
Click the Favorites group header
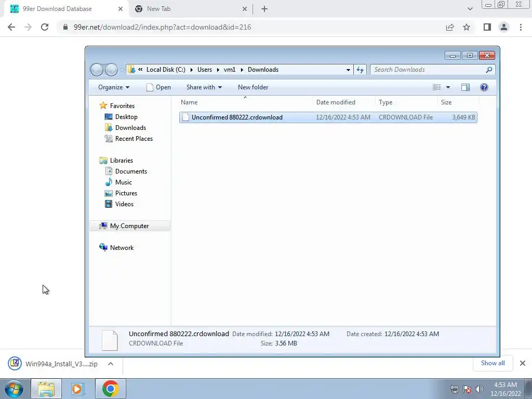coord(122,106)
